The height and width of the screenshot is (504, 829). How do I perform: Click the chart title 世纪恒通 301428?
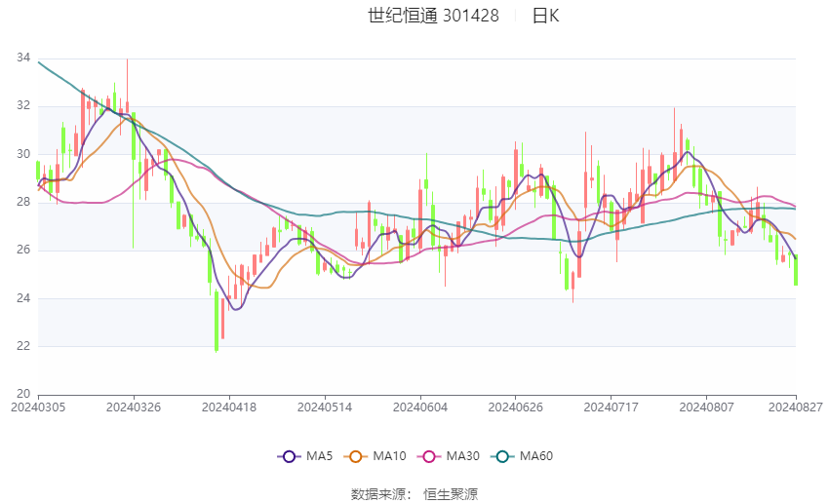point(433,16)
